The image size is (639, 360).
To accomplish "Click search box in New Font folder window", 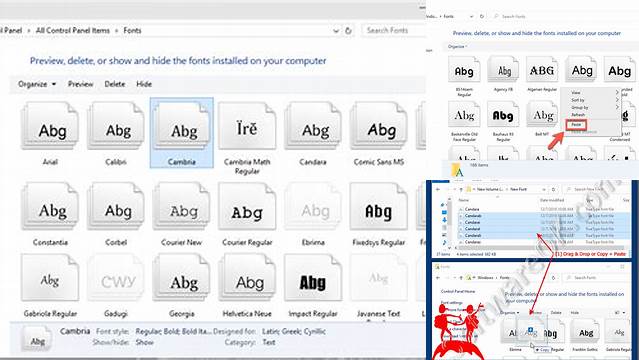I will pyautogui.click(x=596, y=189).
